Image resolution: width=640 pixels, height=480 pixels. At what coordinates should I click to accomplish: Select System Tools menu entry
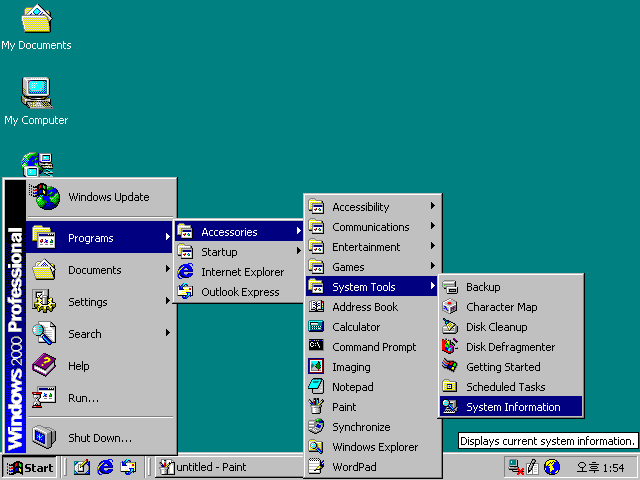coord(372,287)
